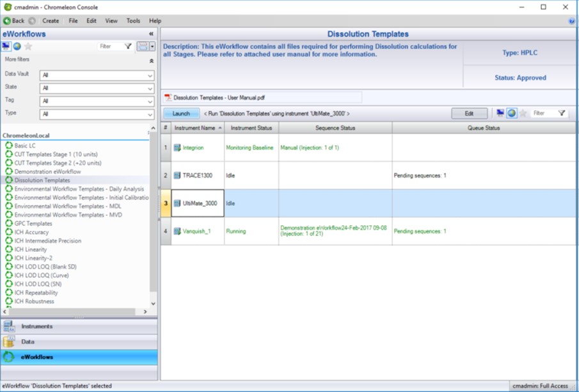The height and width of the screenshot is (392, 579).
Task: Click the globe icon in eWorkflows pane
Action: (17, 47)
